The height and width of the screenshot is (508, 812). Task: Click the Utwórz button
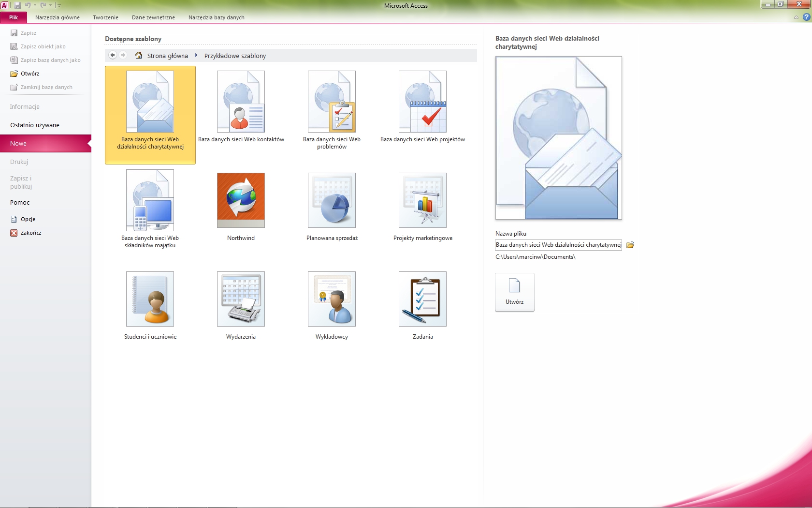point(514,292)
